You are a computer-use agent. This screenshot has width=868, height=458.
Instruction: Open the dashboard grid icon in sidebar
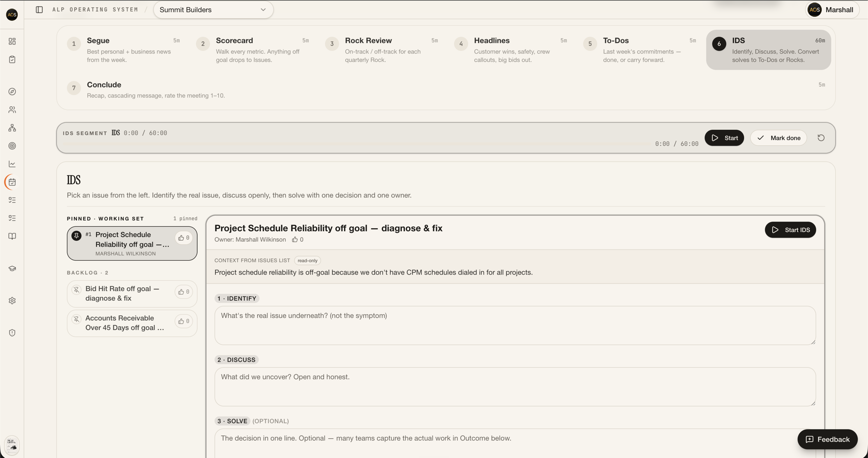click(12, 42)
